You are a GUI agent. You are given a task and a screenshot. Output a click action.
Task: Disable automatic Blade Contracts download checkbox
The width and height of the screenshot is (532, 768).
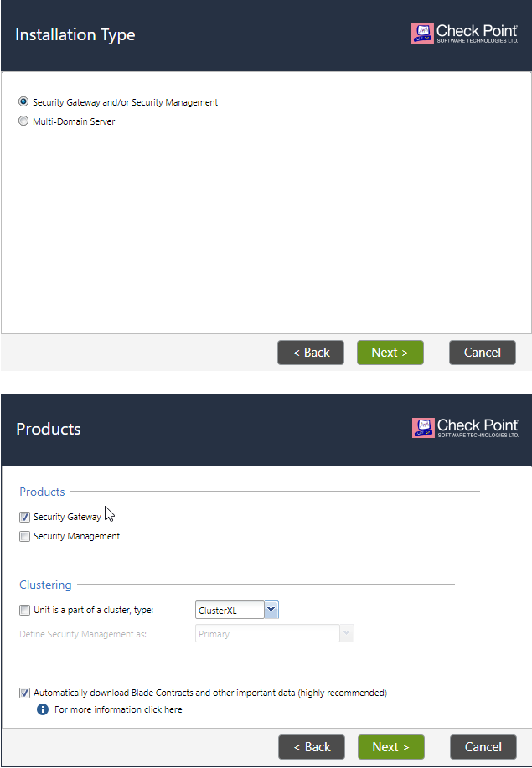point(24,693)
